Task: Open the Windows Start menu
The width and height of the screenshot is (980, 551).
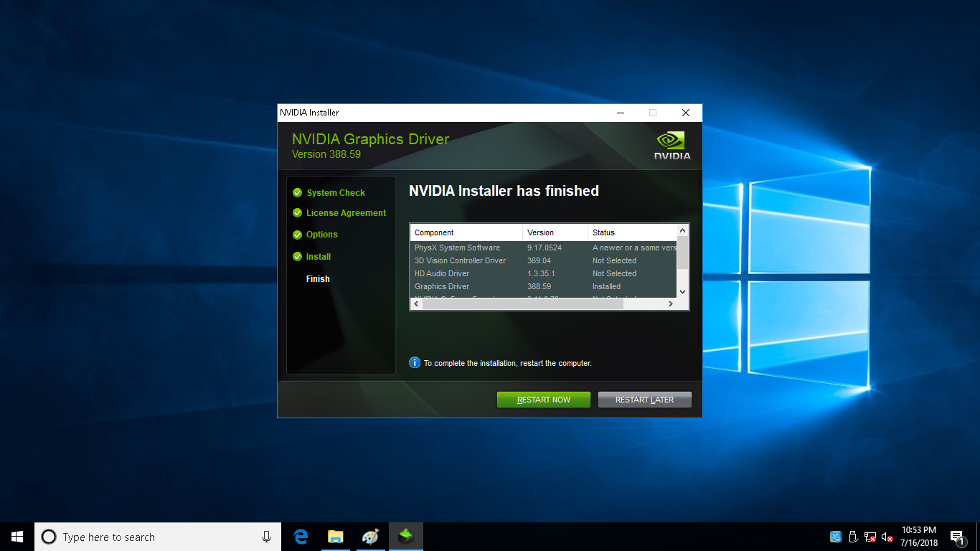Action: click(17, 537)
